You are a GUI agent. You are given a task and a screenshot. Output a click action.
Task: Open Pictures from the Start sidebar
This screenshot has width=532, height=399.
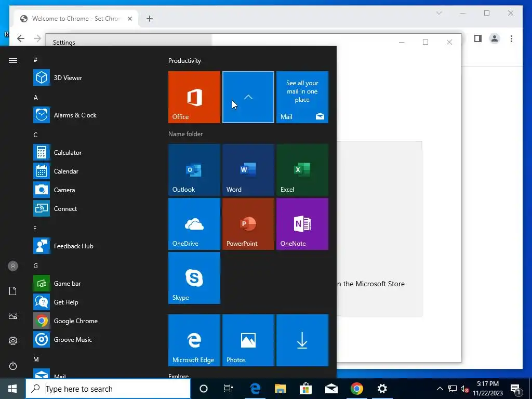tap(13, 316)
